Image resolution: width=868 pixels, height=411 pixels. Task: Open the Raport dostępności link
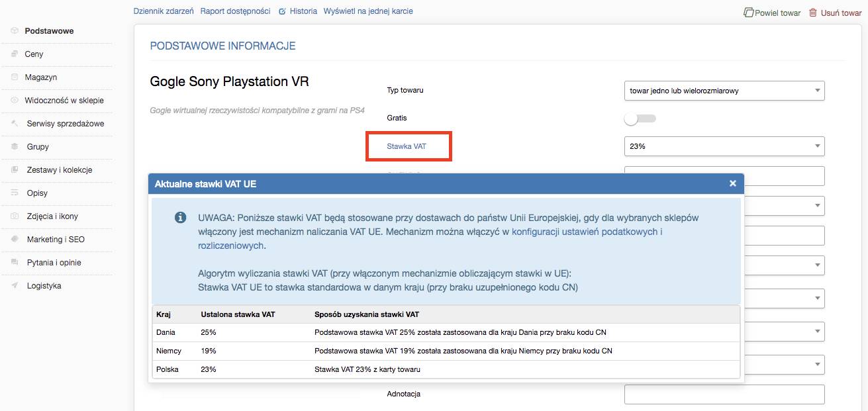point(235,11)
